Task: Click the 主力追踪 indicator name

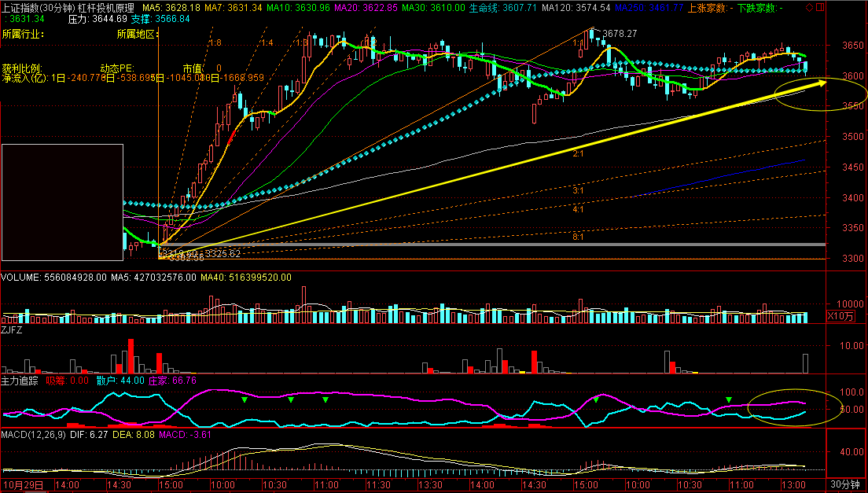Action: (20, 380)
